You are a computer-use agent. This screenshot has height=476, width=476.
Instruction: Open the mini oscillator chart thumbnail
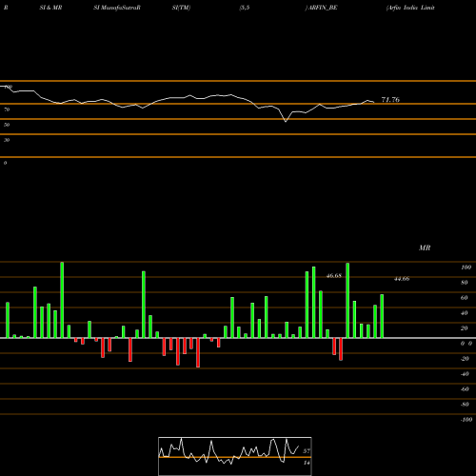click(x=235, y=456)
